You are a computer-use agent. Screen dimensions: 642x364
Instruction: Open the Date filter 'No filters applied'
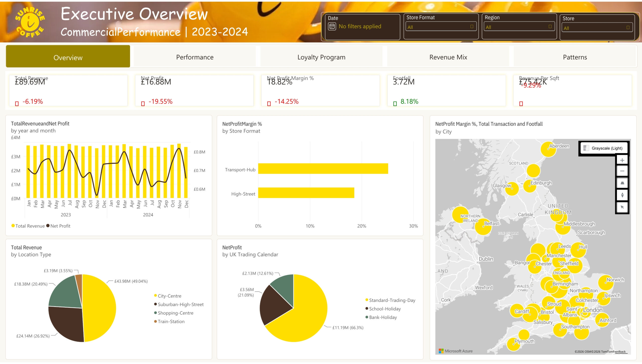pos(360,26)
